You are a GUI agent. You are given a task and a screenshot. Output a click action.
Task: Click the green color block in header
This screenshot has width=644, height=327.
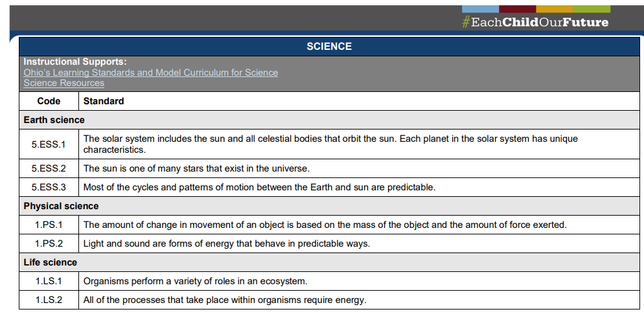coord(592,8)
